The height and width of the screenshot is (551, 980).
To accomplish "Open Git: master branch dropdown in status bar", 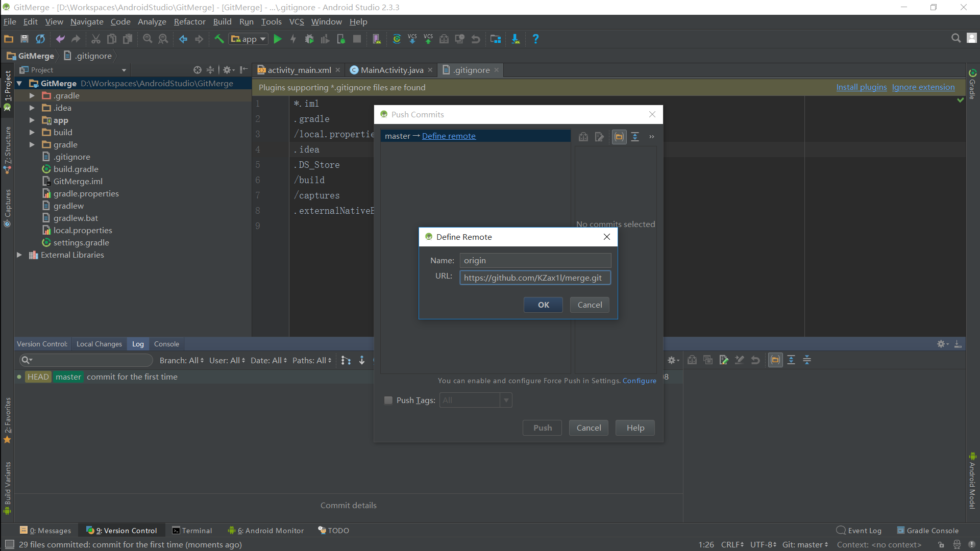I will (805, 544).
